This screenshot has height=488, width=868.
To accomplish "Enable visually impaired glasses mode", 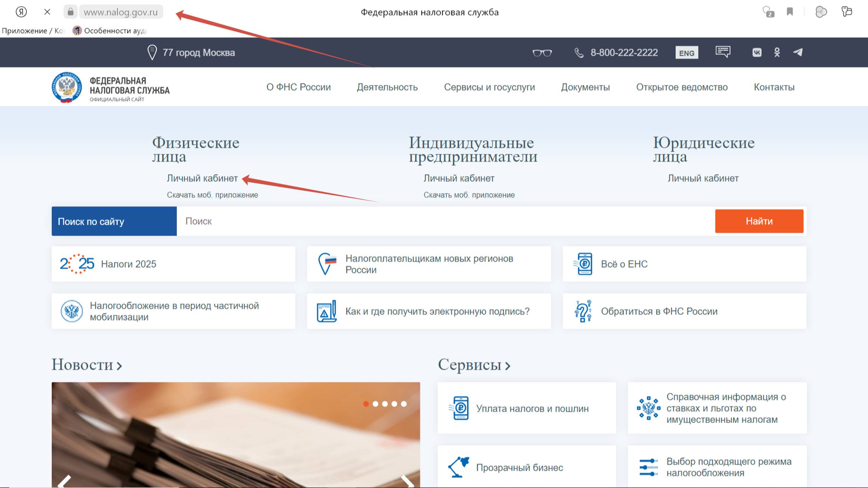I will click(542, 53).
